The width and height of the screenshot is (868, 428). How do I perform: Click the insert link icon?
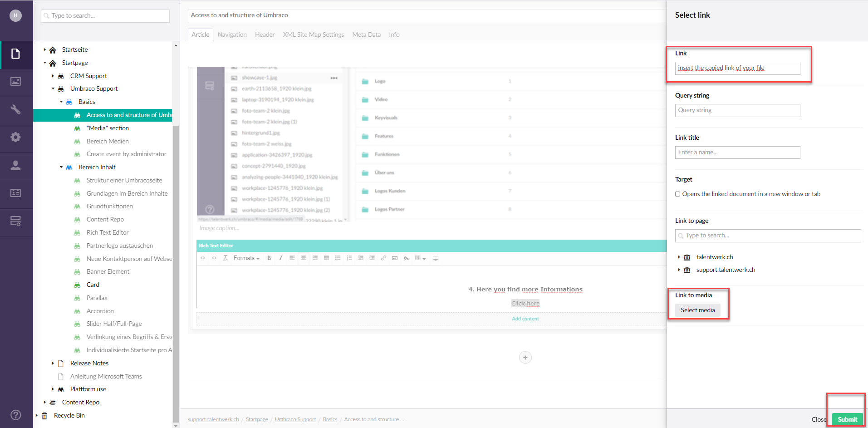tap(383, 258)
